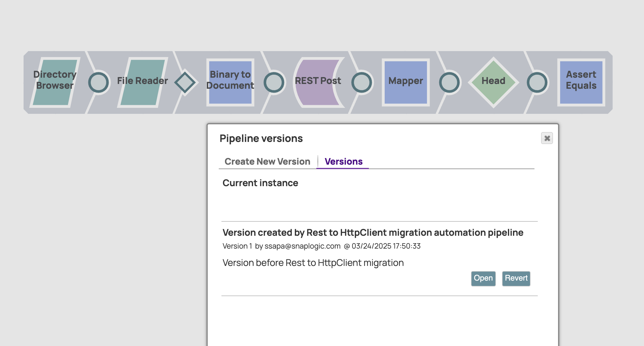Select the Current instance entry
Viewport: 644px width, 346px height.
tap(260, 183)
